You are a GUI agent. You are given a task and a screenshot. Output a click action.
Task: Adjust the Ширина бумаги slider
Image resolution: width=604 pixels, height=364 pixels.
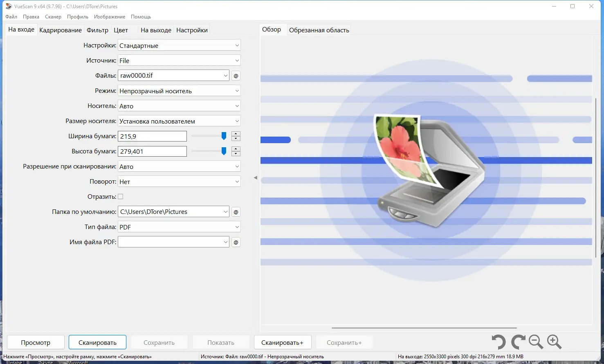[x=224, y=136]
